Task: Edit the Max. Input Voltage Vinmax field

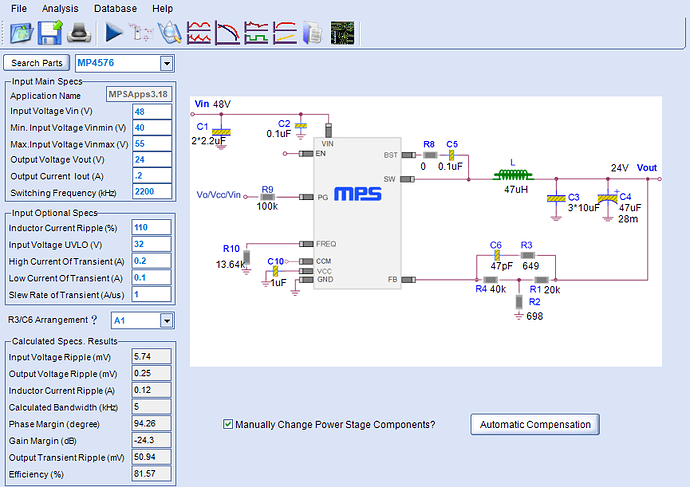Action: (x=152, y=143)
